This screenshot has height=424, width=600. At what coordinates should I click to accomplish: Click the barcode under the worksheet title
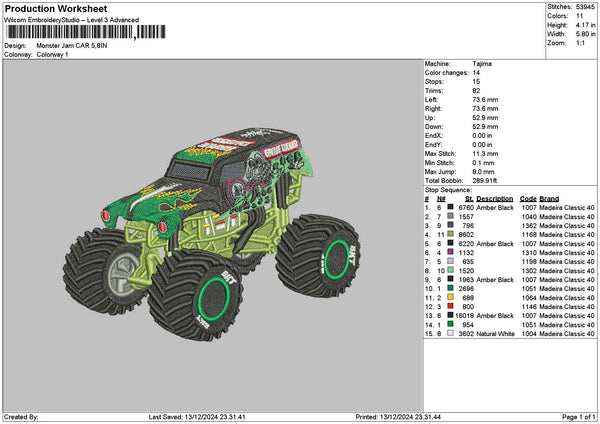[x=82, y=33]
